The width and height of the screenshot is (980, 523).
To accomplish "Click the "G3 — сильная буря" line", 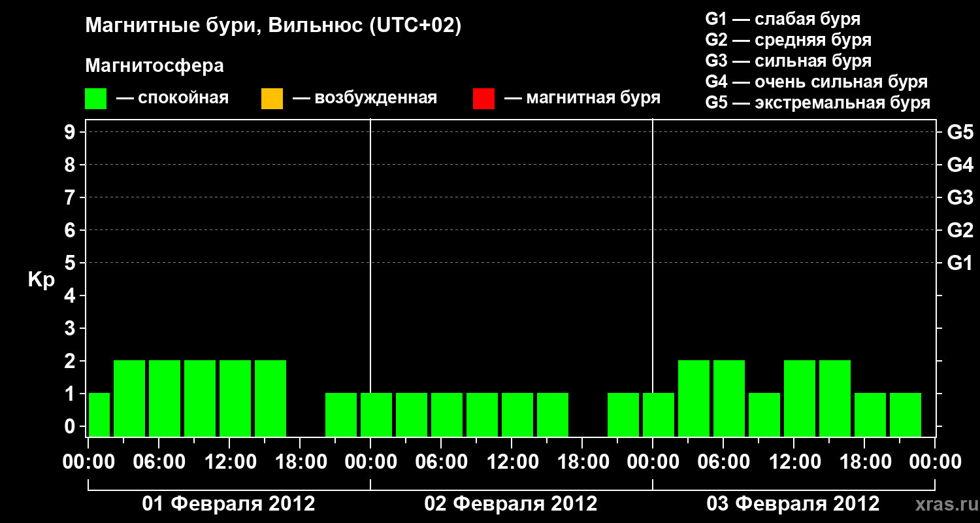I will [x=789, y=60].
